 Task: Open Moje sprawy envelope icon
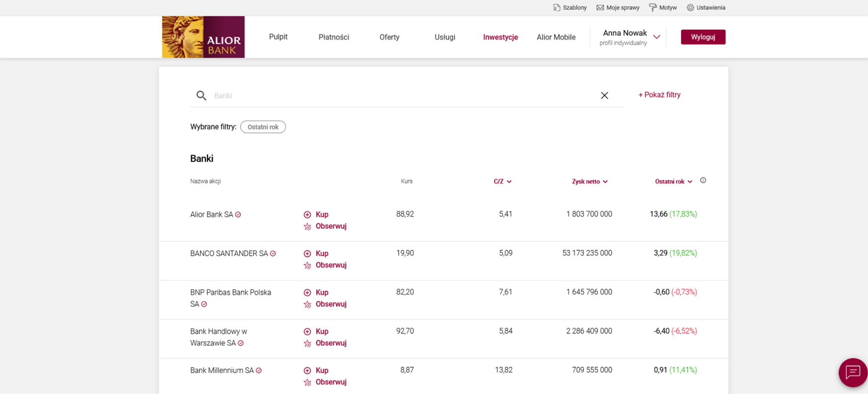pyautogui.click(x=600, y=7)
